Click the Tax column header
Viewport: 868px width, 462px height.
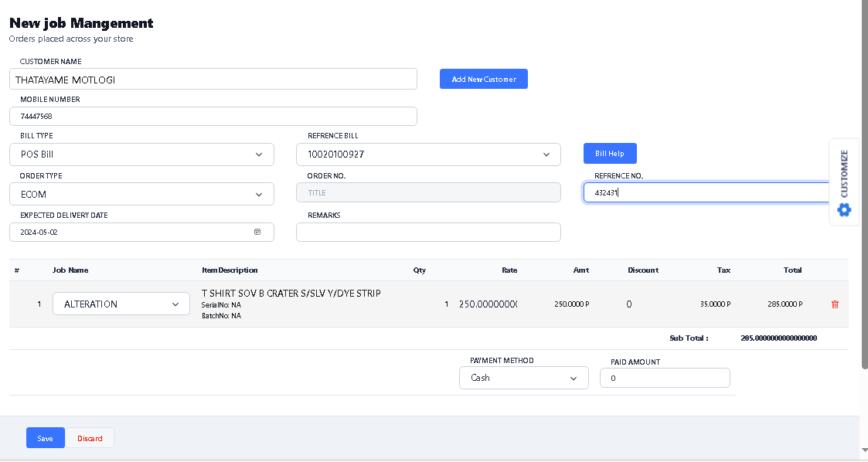(x=723, y=270)
